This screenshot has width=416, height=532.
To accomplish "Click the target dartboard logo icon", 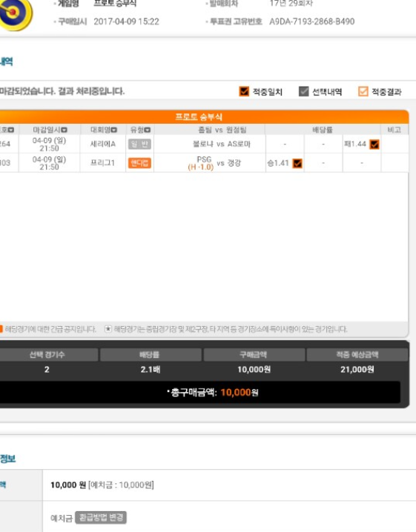I will click(x=16, y=13).
